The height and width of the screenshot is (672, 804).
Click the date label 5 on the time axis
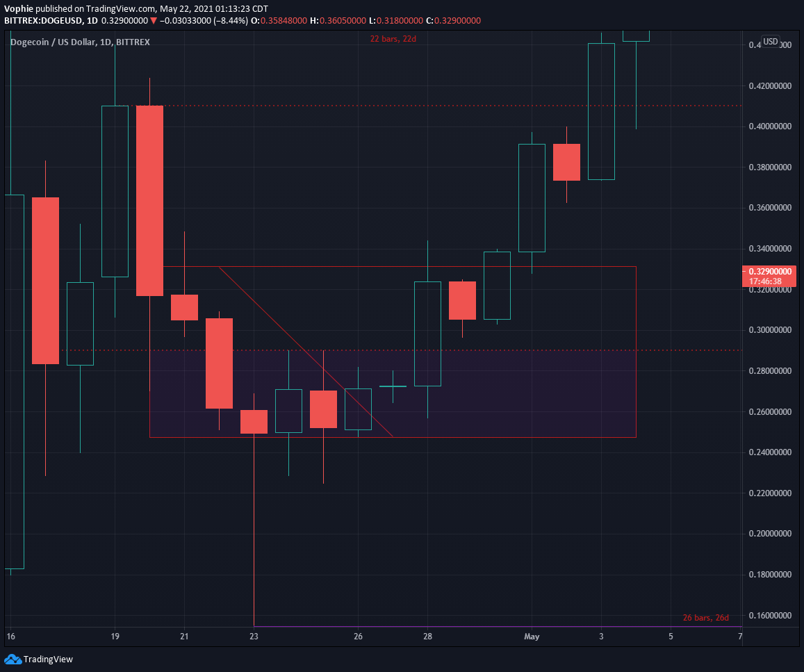[671, 637]
